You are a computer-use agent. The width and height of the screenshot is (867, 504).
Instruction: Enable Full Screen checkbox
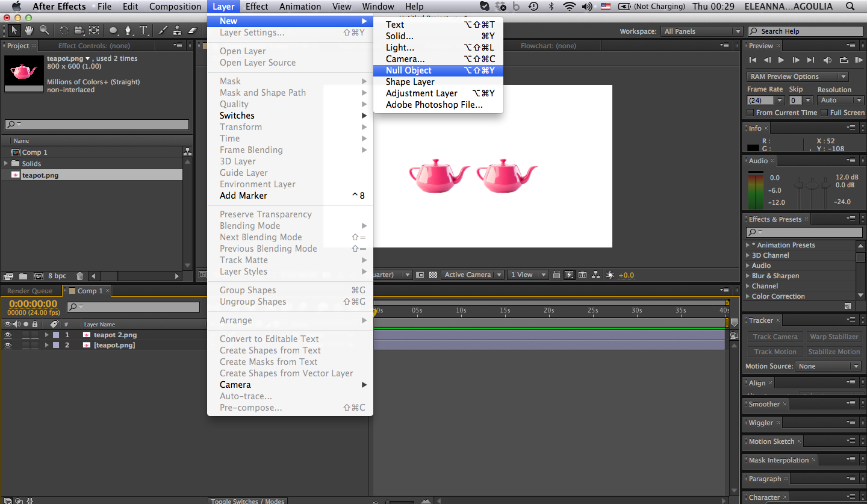click(824, 113)
